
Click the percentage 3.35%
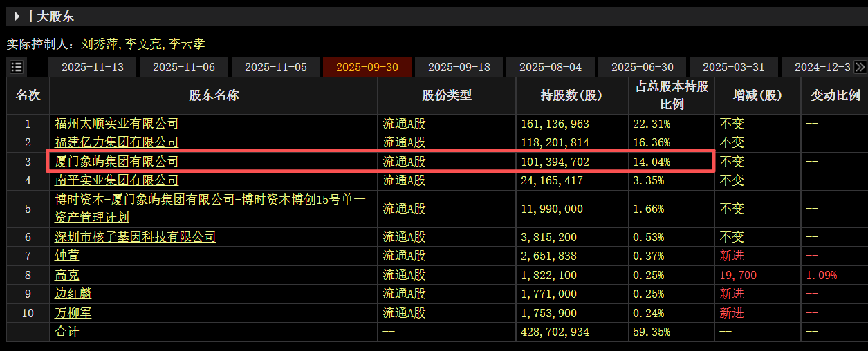(649, 180)
